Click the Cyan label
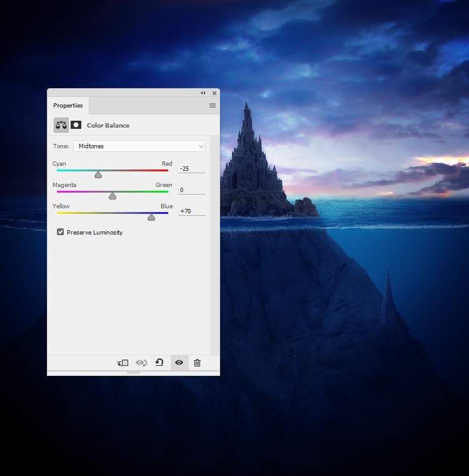469x476 pixels. point(59,164)
